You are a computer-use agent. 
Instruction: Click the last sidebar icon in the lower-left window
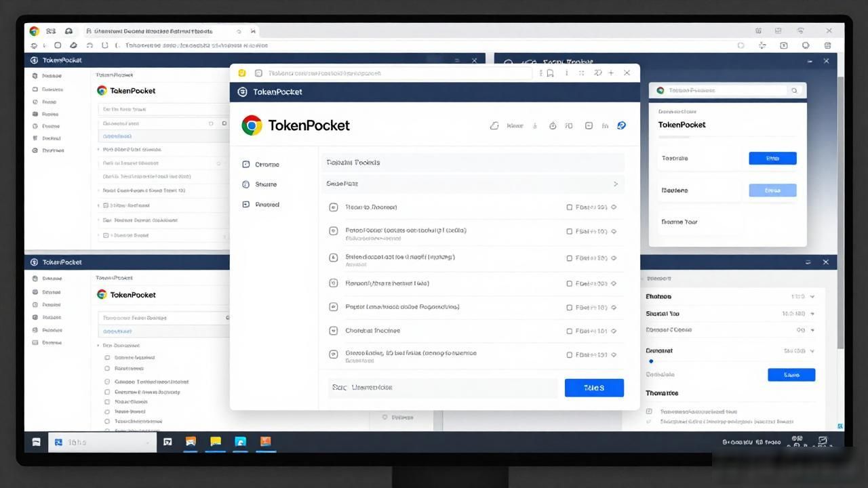[x=35, y=343]
